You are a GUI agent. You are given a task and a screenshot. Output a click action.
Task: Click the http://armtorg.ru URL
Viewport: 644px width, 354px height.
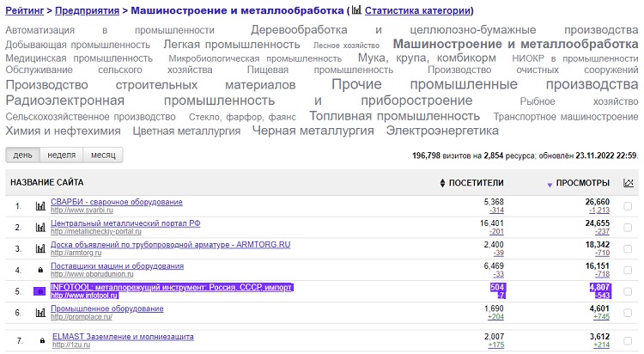(x=76, y=253)
